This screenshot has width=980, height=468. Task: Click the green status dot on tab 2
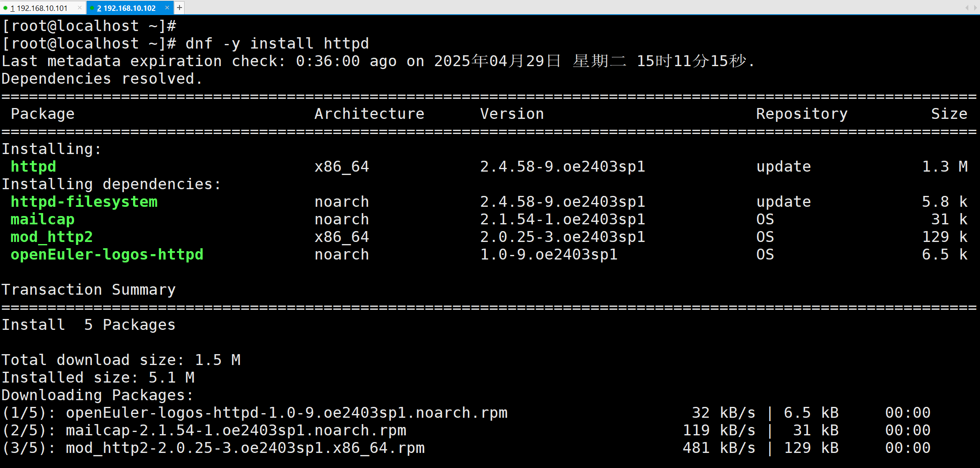(x=92, y=8)
